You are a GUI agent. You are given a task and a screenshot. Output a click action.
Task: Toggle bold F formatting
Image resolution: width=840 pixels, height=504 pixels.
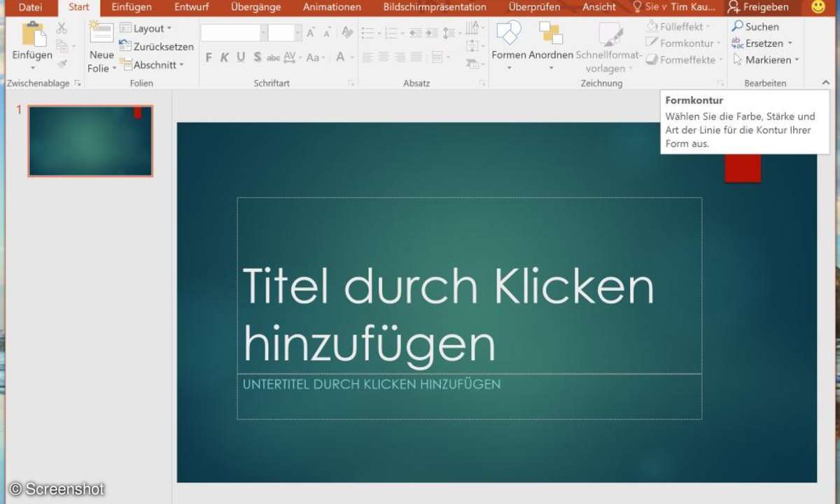209,57
